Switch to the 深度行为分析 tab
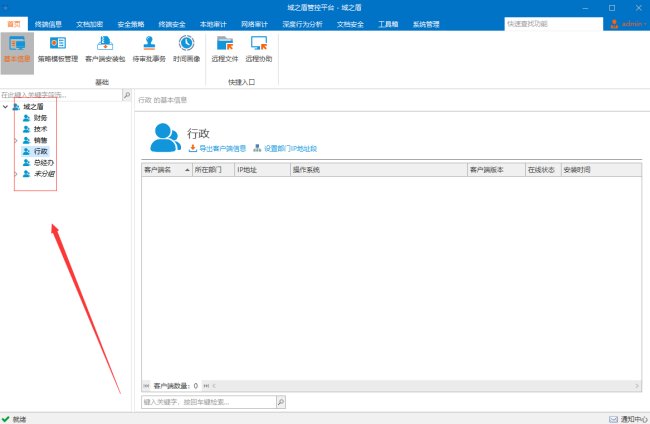Screen dimensions: 650x424 [302, 24]
